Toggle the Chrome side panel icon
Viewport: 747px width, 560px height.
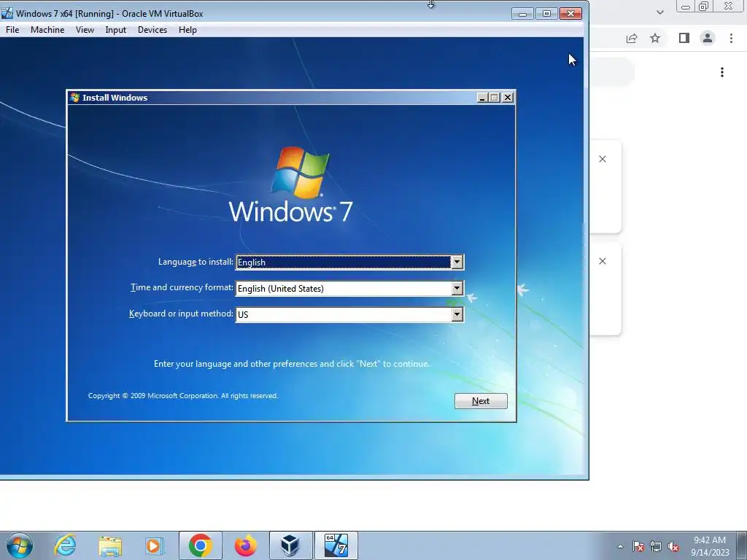click(x=684, y=38)
